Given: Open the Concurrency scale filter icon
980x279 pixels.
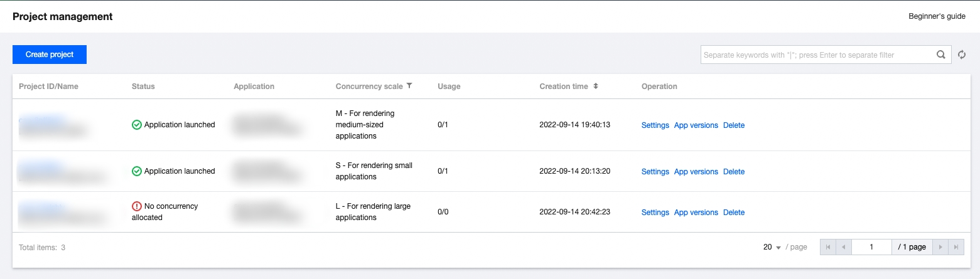Looking at the screenshot, I should [409, 86].
